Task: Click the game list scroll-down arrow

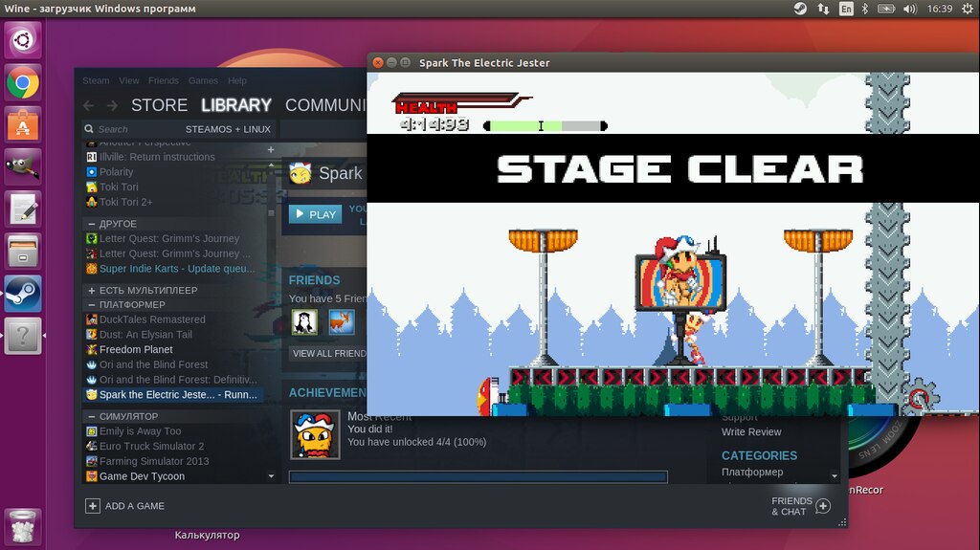Action: pos(271,476)
